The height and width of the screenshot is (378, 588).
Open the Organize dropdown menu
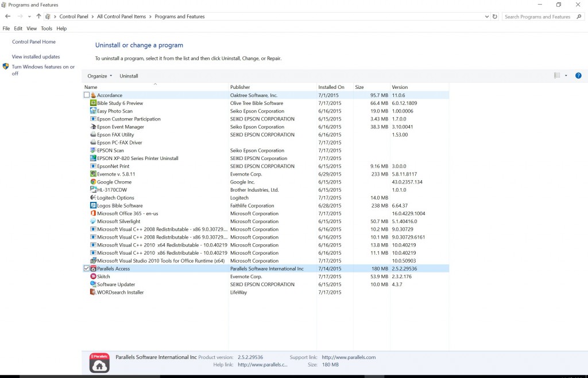point(99,76)
